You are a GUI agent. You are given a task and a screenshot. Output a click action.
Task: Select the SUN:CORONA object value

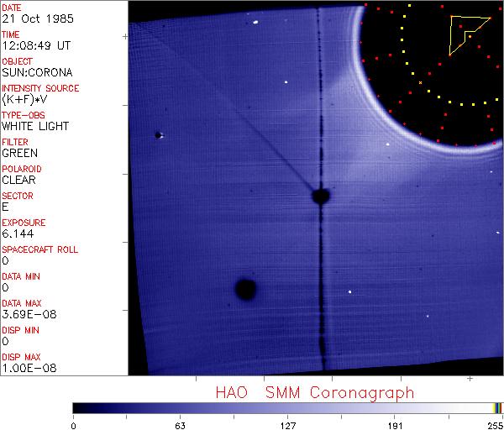tap(35, 72)
